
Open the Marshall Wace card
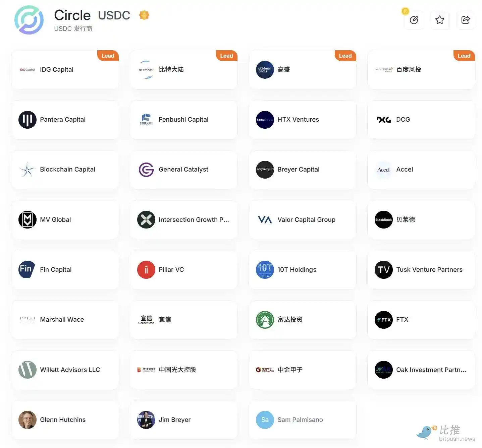point(65,320)
